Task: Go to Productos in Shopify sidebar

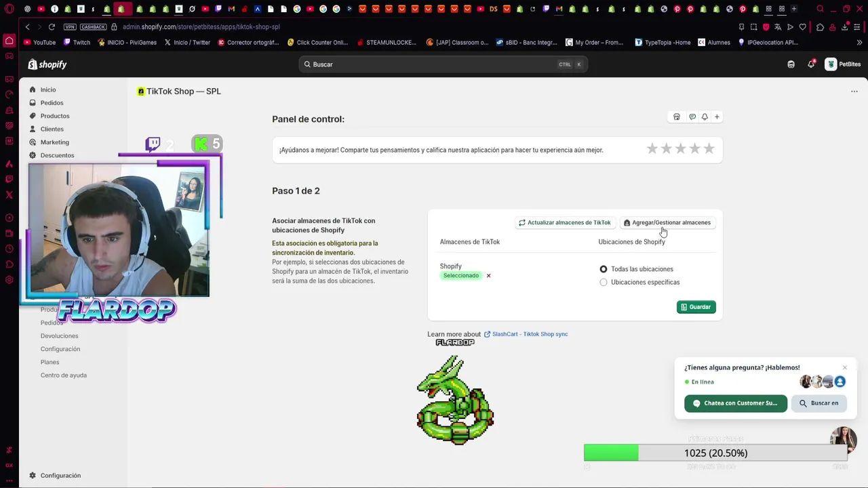Action: [54, 116]
